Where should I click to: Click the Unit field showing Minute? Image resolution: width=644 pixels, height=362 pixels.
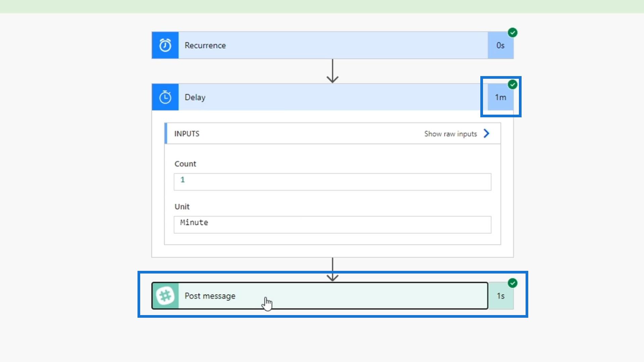tap(332, 224)
